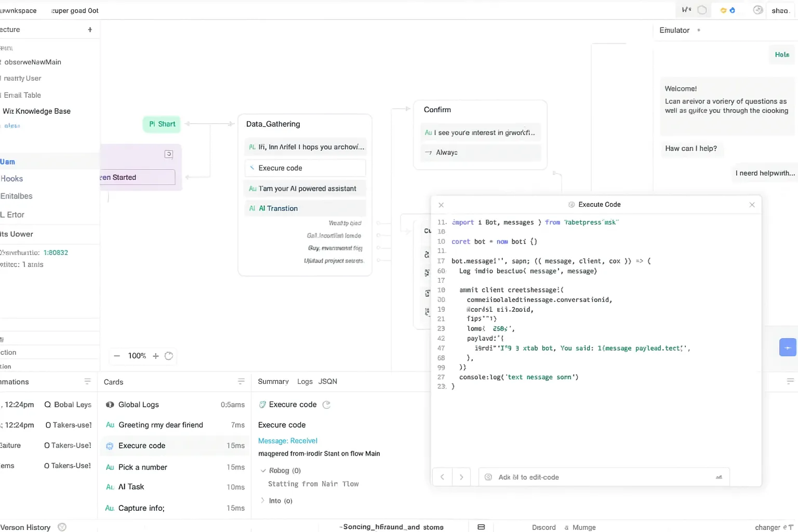Click the zoom in plus icon
Viewport: 798px width, 532px height.
click(x=155, y=356)
